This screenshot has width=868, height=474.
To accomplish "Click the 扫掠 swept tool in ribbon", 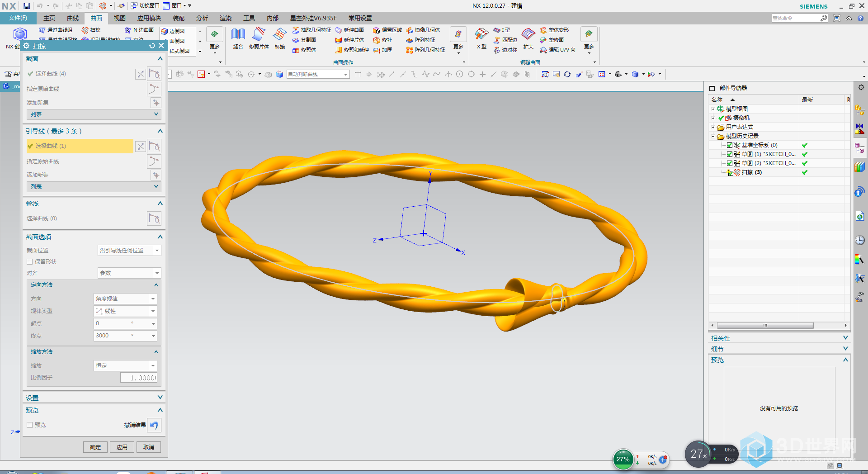I will (91, 30).
